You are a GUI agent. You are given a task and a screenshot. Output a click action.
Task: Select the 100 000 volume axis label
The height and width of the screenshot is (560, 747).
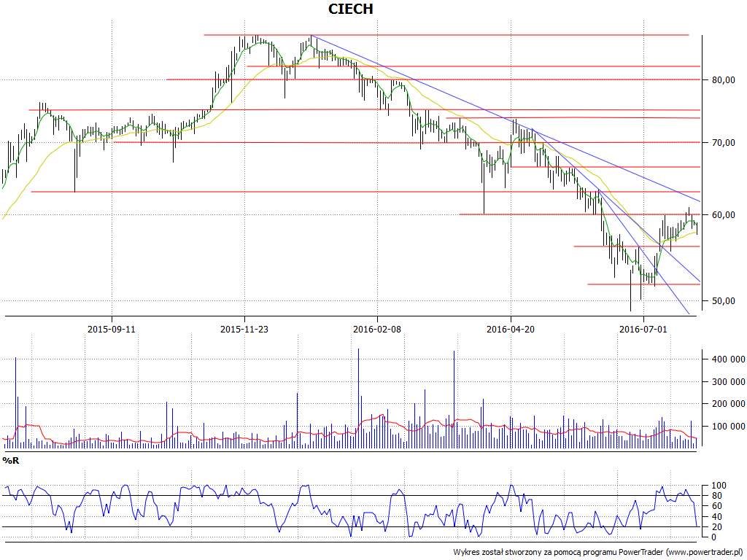click(x=728, y=426)
